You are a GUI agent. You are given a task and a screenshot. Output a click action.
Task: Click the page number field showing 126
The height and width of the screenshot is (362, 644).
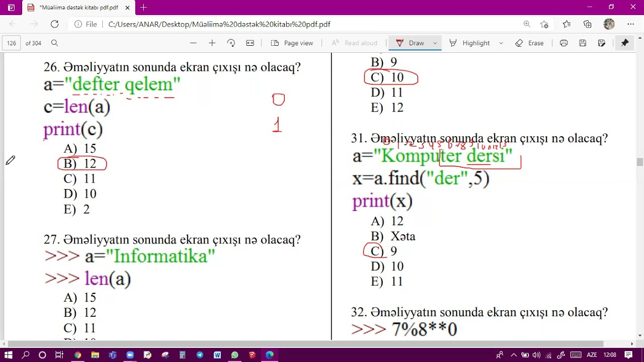(x=12, y=43)
